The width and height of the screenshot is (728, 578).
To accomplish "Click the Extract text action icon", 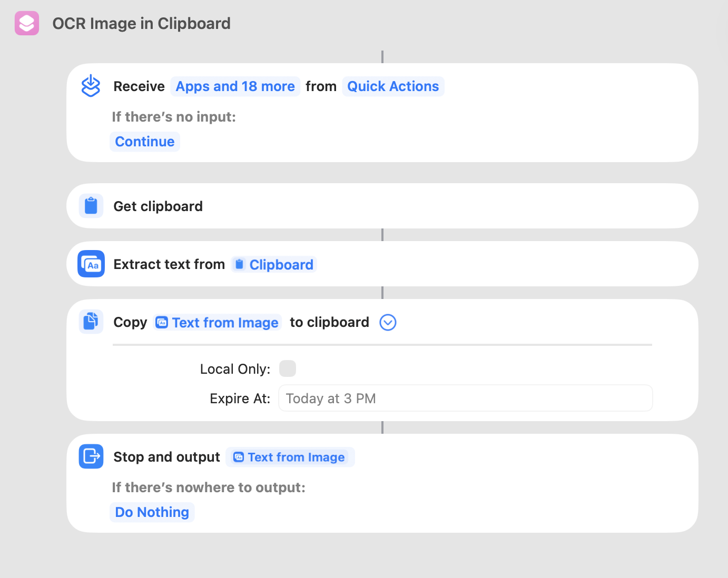I will click(91, 264).
